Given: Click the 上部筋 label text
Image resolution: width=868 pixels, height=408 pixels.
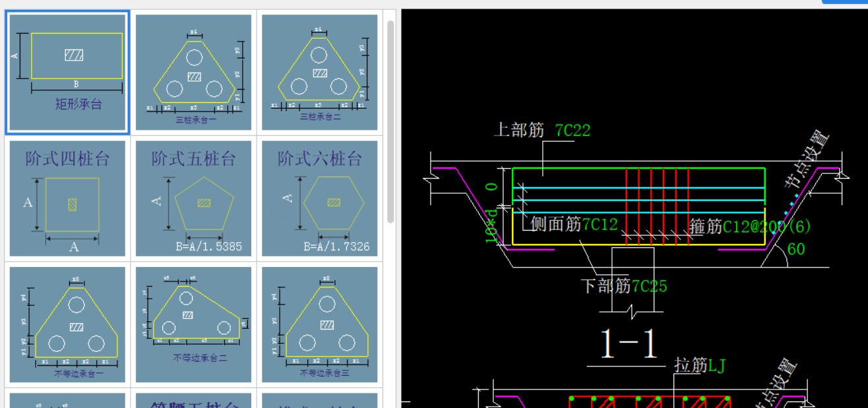Looking at the screenshot, I should pyautogui.click(x=519, y=130).
